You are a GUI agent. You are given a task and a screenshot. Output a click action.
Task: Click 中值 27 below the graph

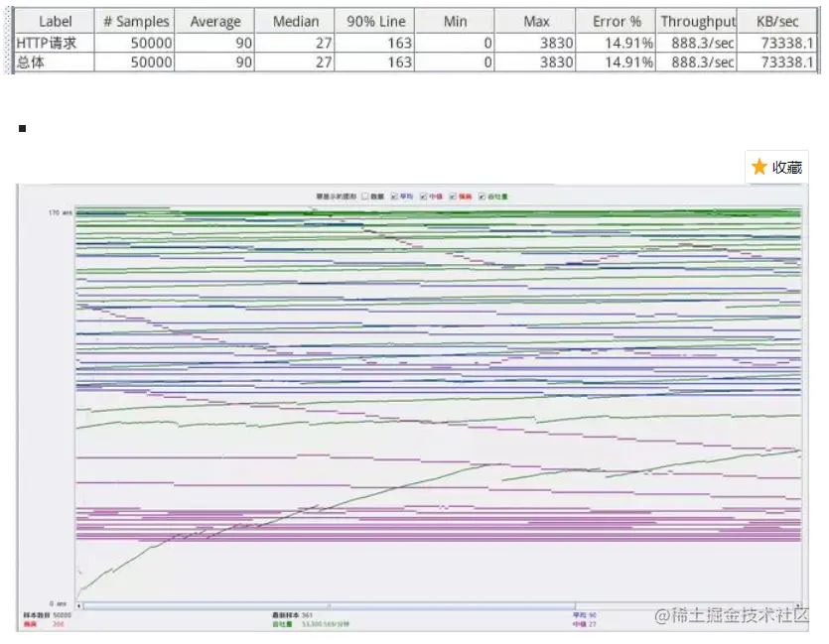[585, 624]
